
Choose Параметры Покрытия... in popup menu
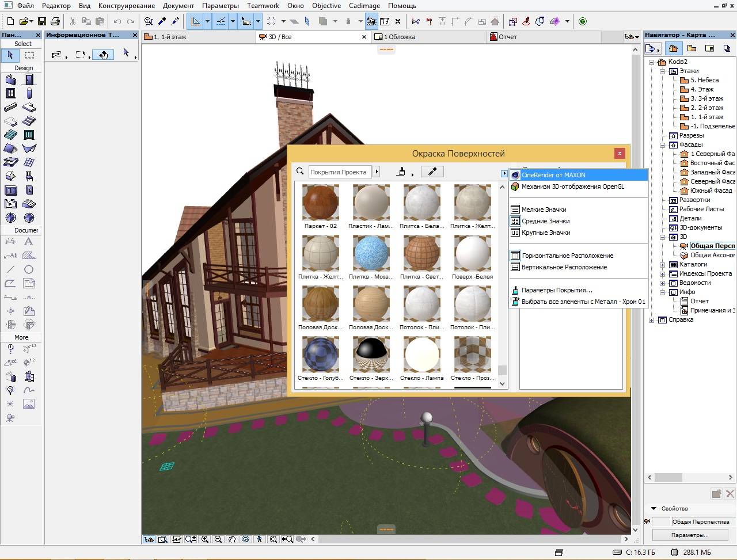pyautogui.click(x=579, y=290)
